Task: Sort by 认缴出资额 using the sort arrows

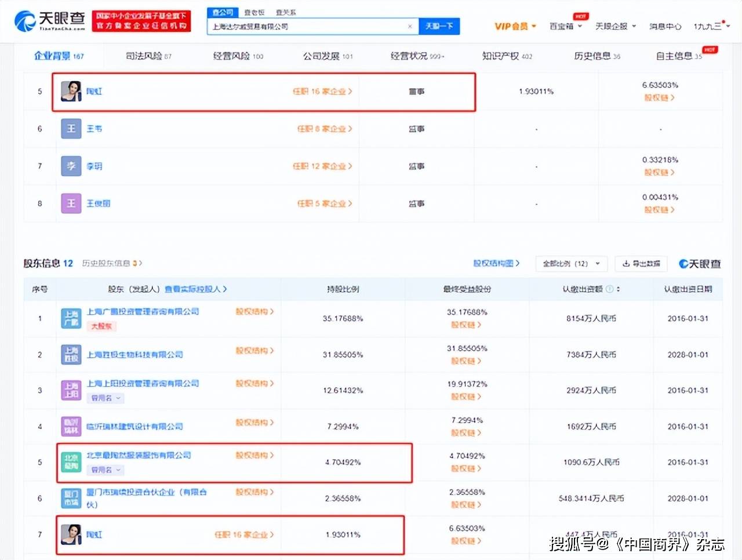Action: 618,289
